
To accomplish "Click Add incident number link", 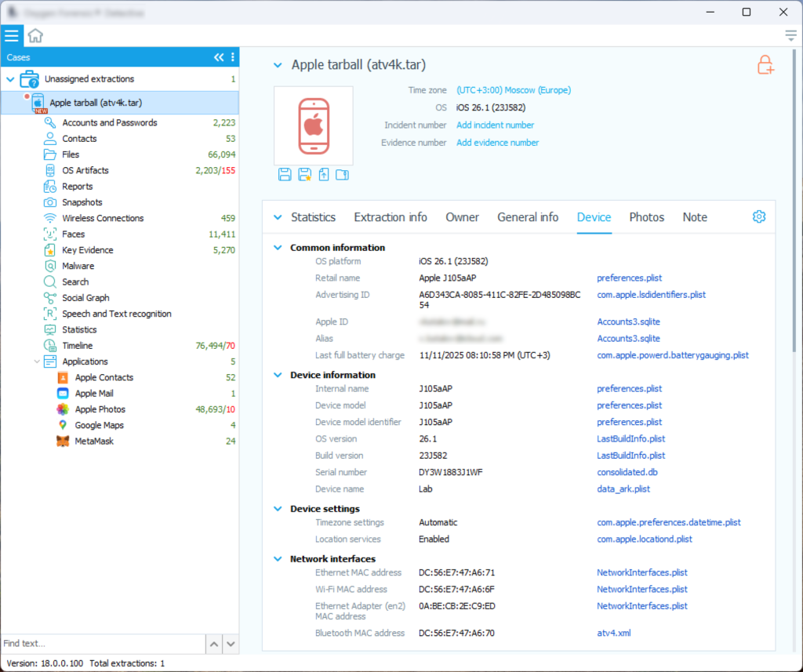I will click(495, 125).
